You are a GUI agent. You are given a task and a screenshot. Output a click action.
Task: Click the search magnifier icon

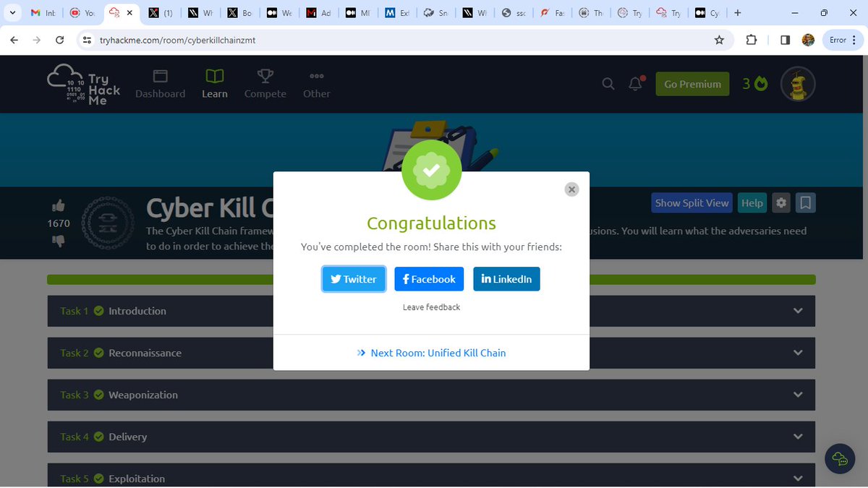608,84
